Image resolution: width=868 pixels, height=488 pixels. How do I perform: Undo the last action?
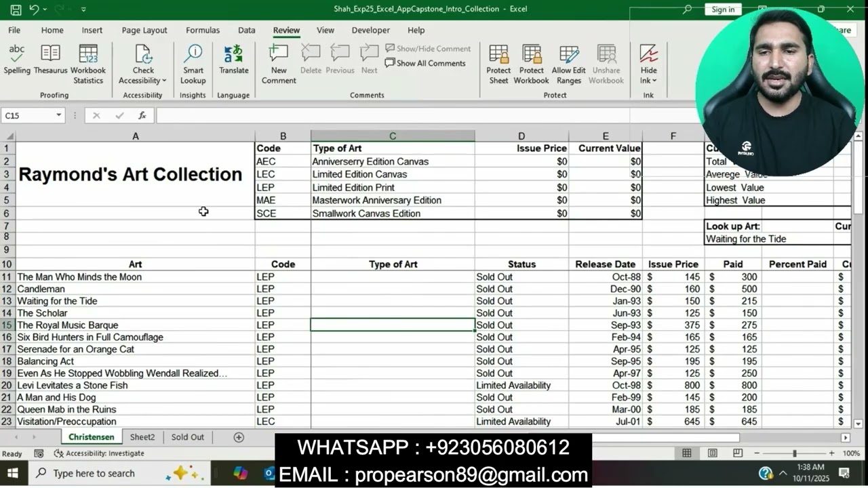click(34, 9)
